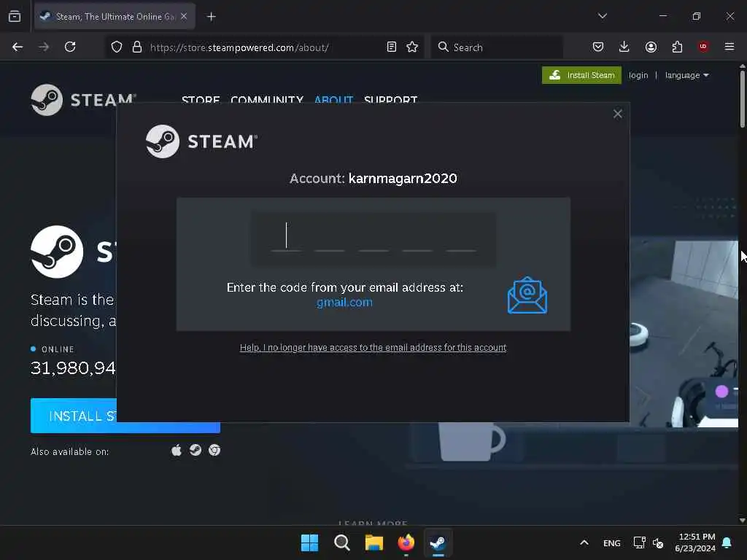
Task: Open the list all tabs dropdown
Action: coord(603,16)
